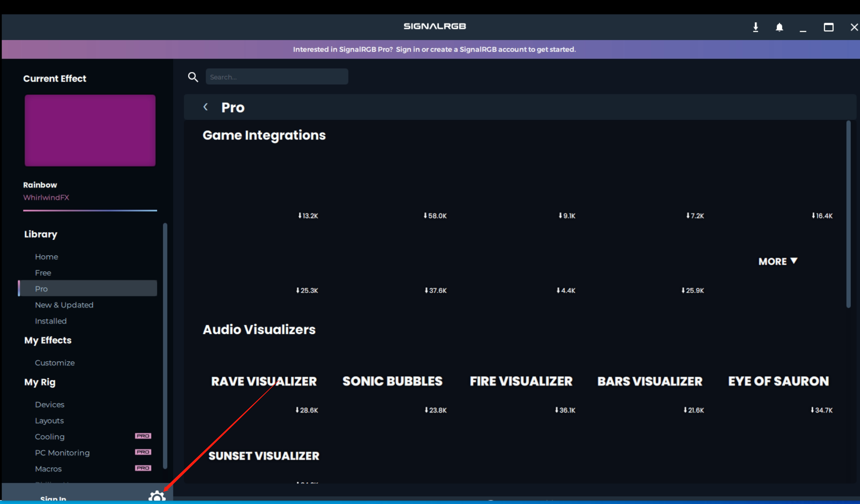The height and width of the screenshot is (504, 860).
Task: Click the 34.7K count under Eye of Sauron
Action: pyautogui.click(x=822, y=410)
